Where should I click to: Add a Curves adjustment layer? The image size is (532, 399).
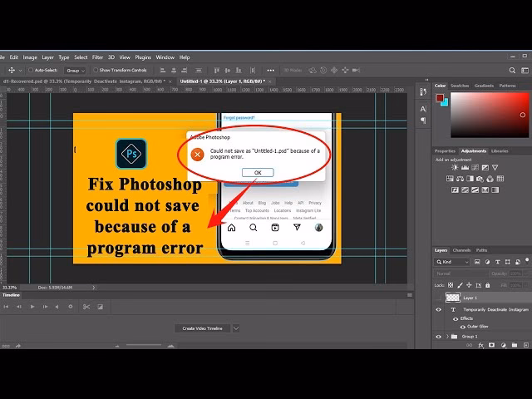(x=475, y=167)
